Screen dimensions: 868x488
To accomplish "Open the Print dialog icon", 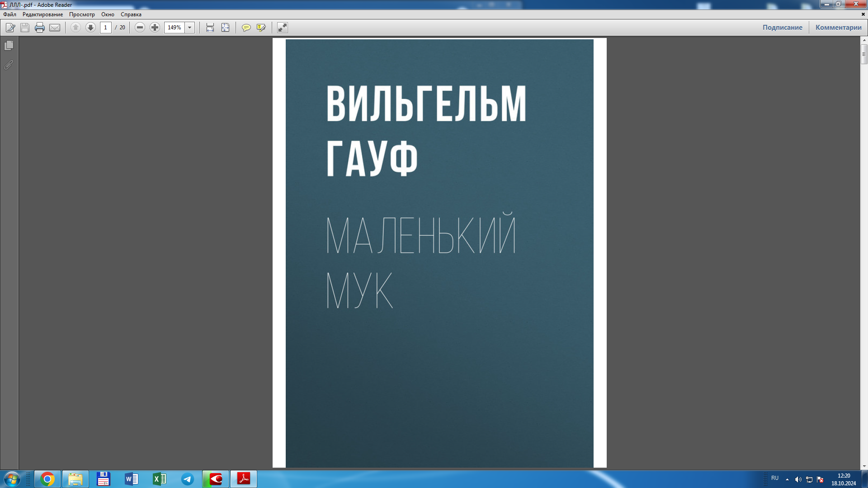I will click(40, 28).
